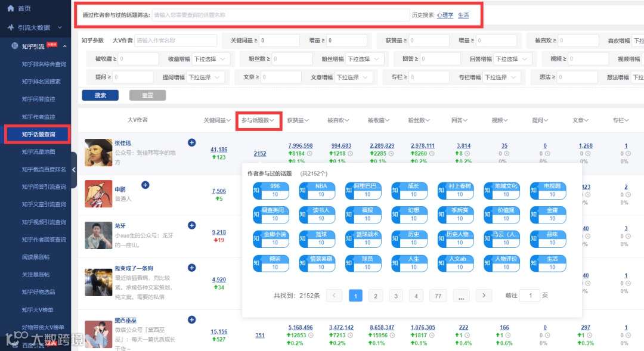
Task: Open 黛西巫巫's topic count 351 link
Action: coord(260,336)
